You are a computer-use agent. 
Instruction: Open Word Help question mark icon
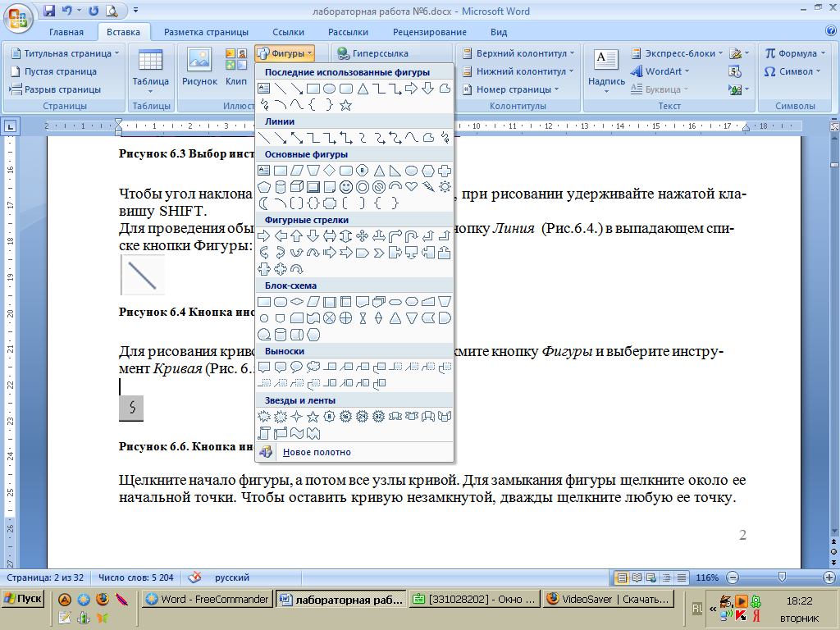pyautogui.click(x=832, y=32)
